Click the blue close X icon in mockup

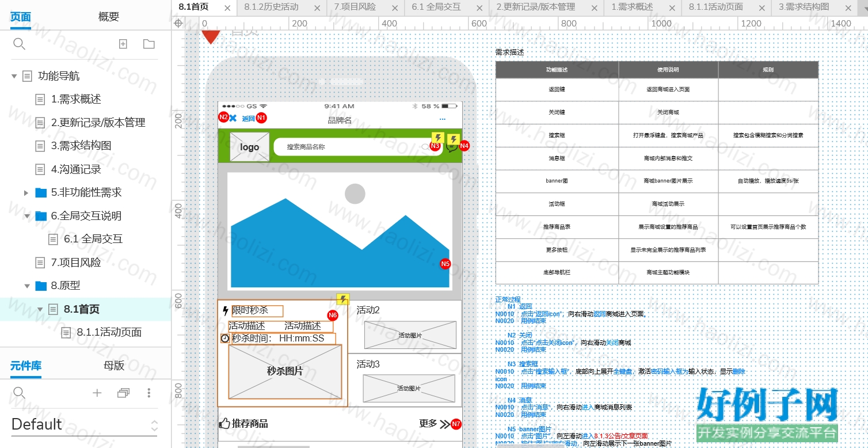233,118
